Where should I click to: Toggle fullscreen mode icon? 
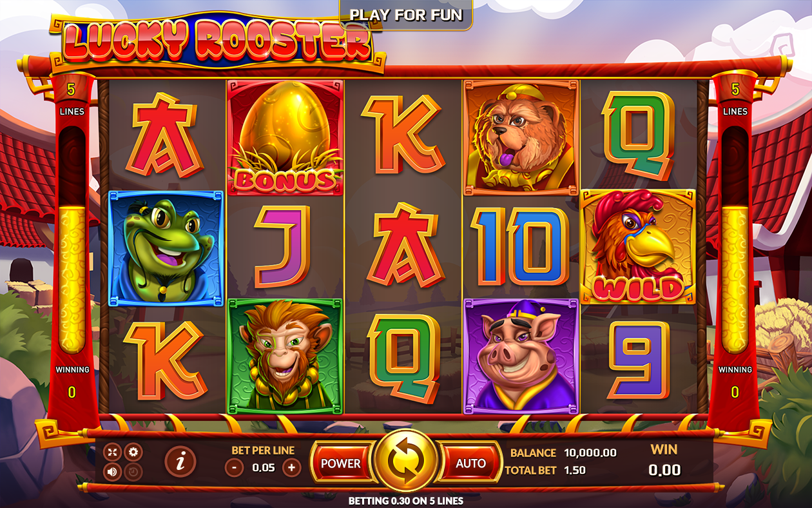(113, 451)
